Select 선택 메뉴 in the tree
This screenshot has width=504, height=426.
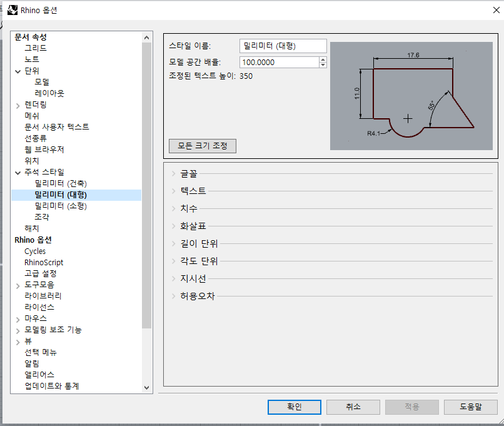[x=41, y=352]
